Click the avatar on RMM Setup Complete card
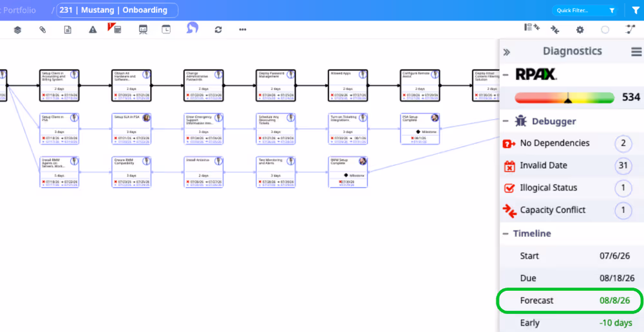 363,161
